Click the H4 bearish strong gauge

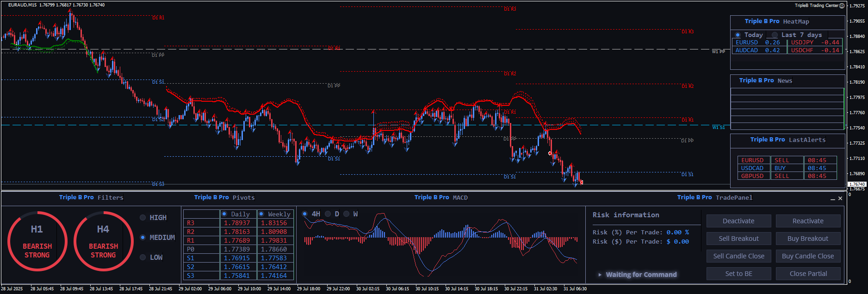[x=103, y=241]
